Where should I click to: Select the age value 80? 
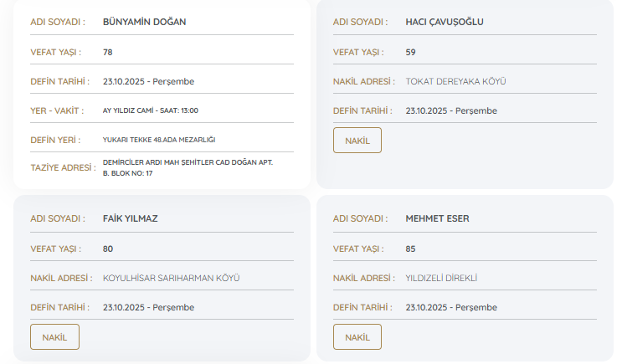[x=108, y=249]
